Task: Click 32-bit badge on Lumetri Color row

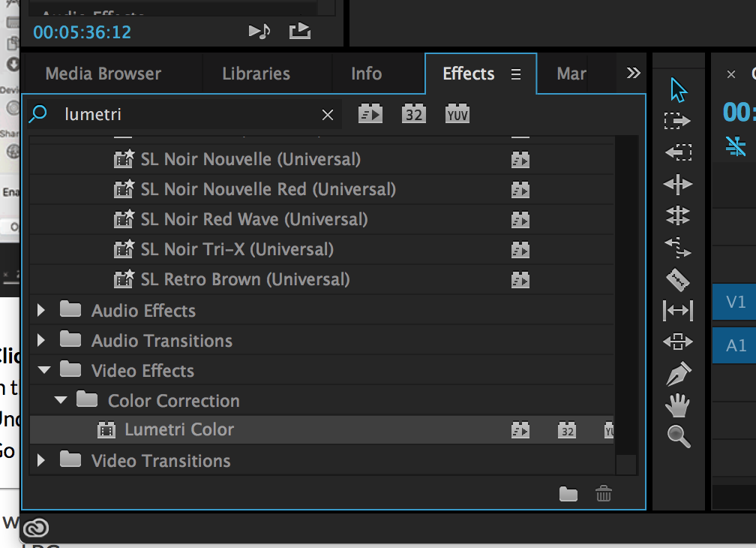Action: coord(567,430)
